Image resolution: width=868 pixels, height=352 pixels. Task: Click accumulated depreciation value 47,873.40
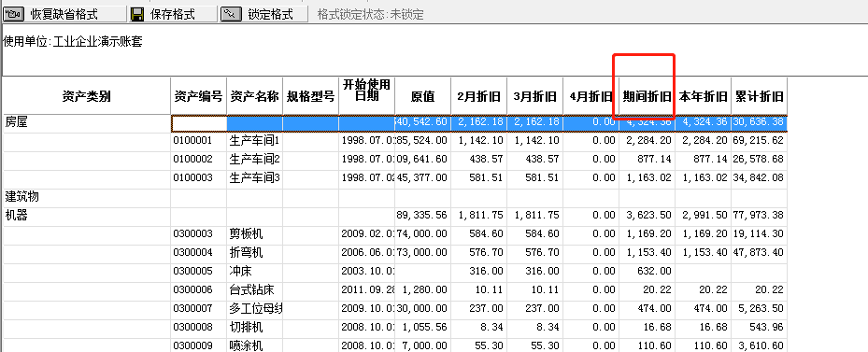[x=760, y=253]
